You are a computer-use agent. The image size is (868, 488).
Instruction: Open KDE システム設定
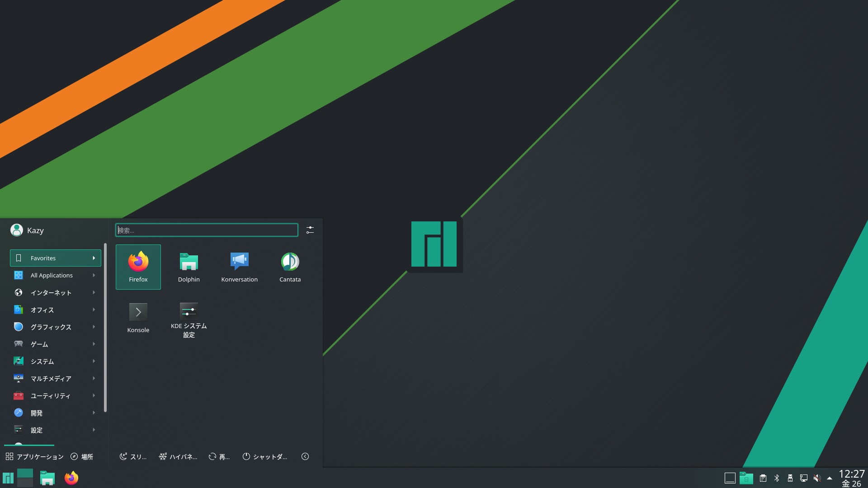189,319
